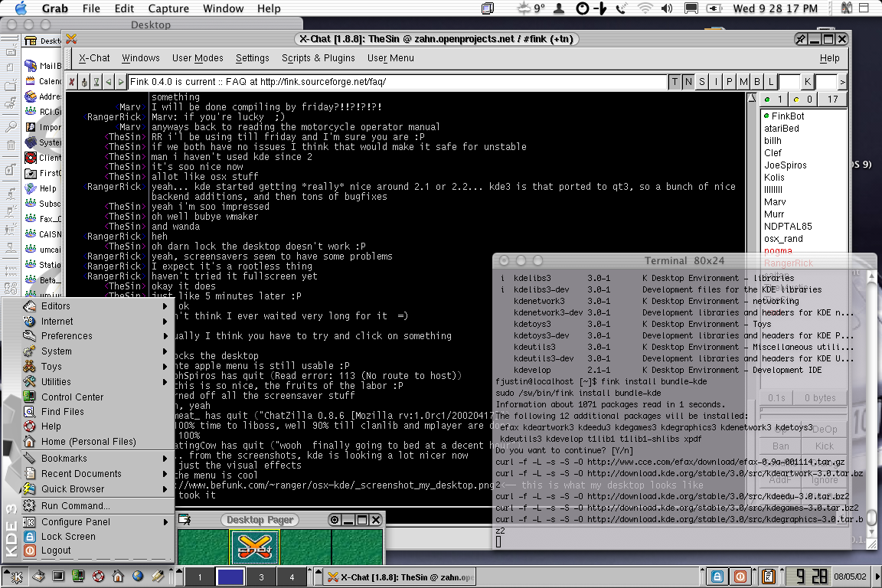Toggle the T channel mode button
The height and width of the screenshot is (588, 882).
675,82
